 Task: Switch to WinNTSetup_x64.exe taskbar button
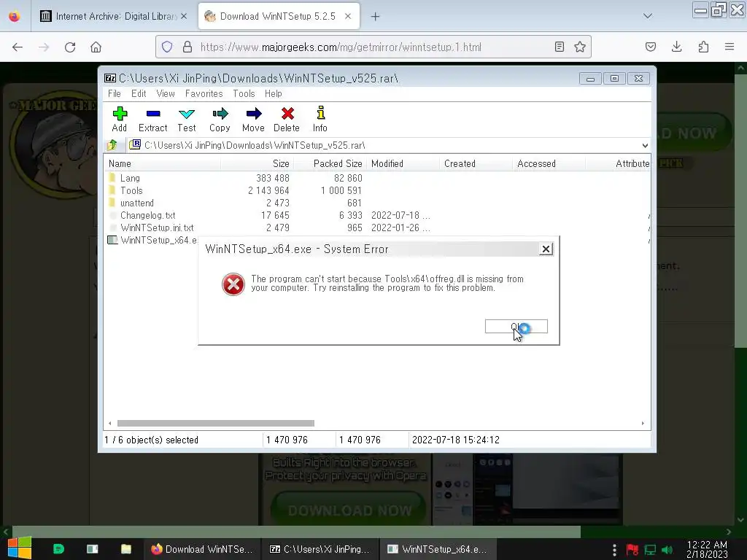pos(438,549)
